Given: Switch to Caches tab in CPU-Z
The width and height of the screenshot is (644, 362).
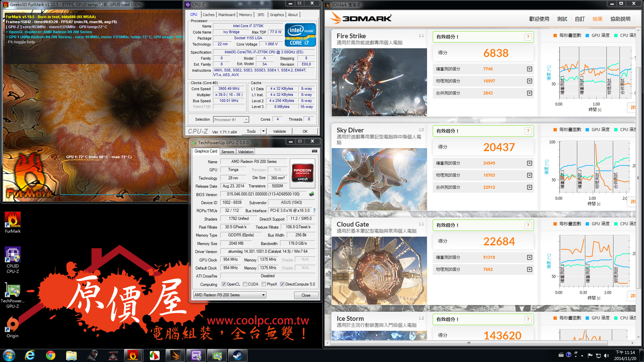Looking at the screenshot, I should (x=208, y=15).
